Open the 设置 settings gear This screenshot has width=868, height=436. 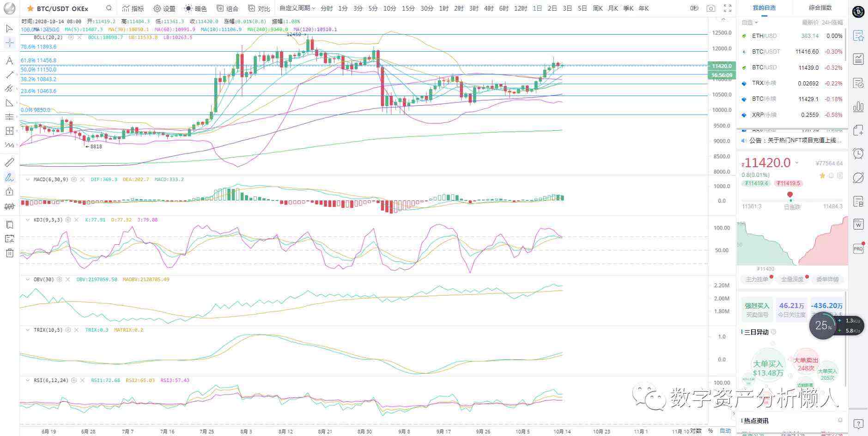coord(164,8)
